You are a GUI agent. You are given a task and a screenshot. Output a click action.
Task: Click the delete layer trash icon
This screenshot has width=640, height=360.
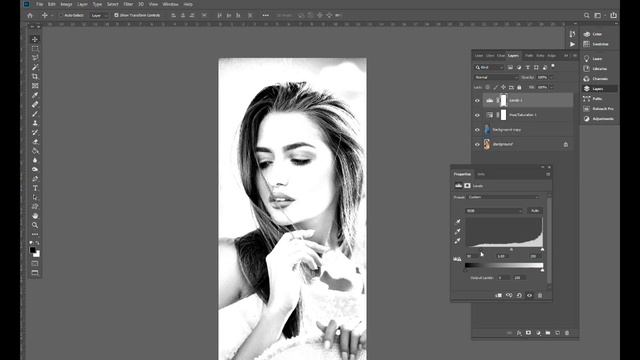pos(567,333)
